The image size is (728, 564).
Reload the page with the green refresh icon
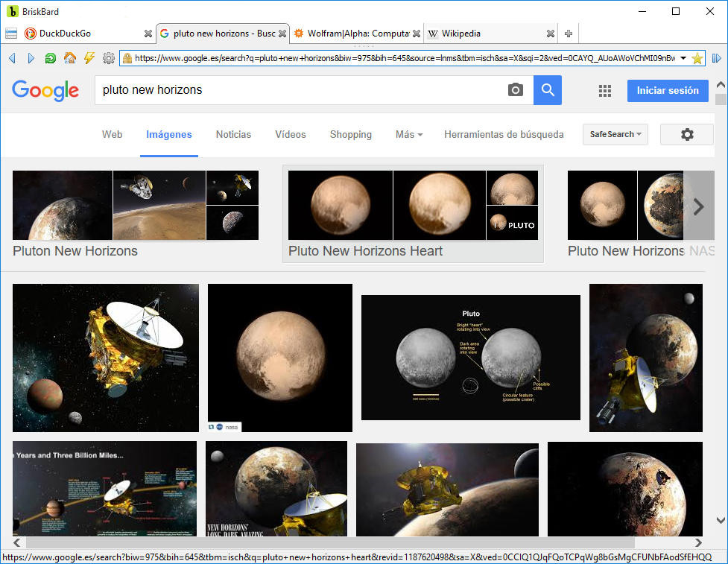50,58
